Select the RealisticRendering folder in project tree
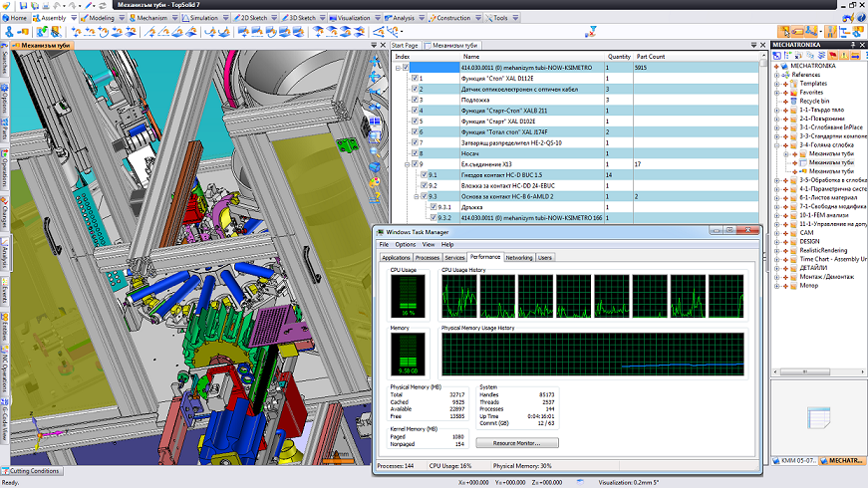The image size is (868, 488). (x=823, y=250)
